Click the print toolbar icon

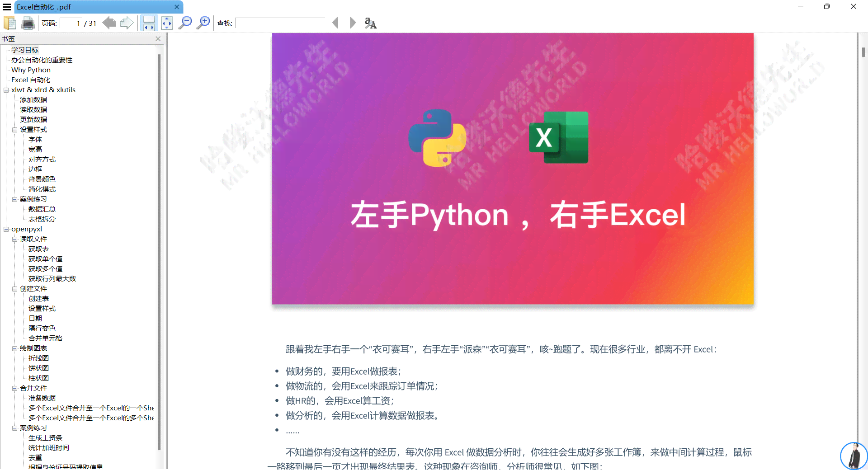[x=28, y=23]
